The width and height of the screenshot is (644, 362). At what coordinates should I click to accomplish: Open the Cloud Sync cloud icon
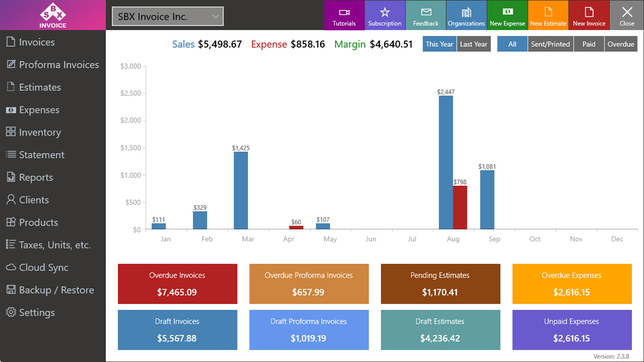click(11, 267)
